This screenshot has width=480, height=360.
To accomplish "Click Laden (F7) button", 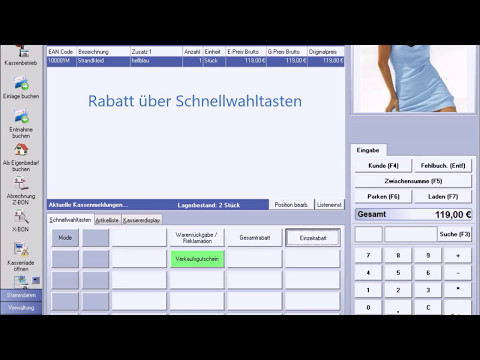I will (443, 197).
